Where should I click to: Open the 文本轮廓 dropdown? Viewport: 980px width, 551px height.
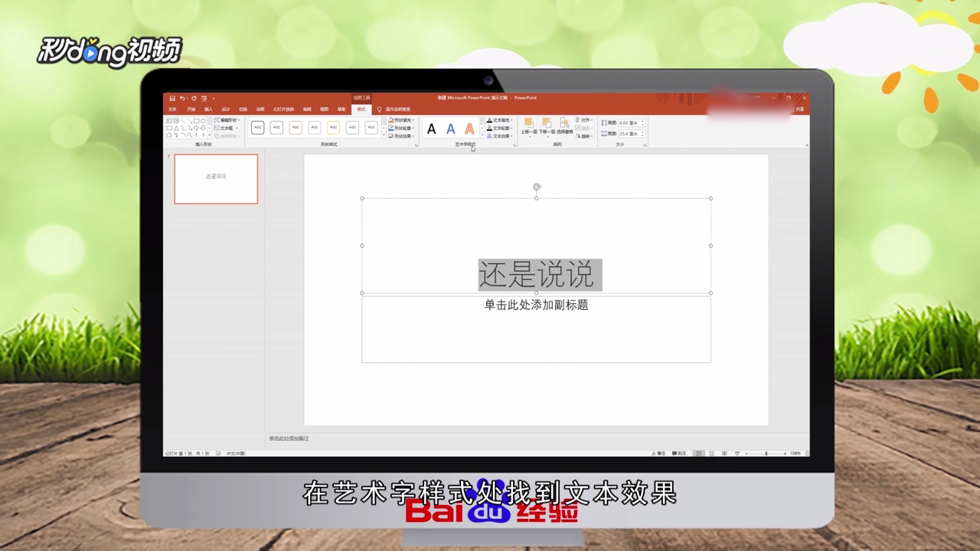point(500,128)
